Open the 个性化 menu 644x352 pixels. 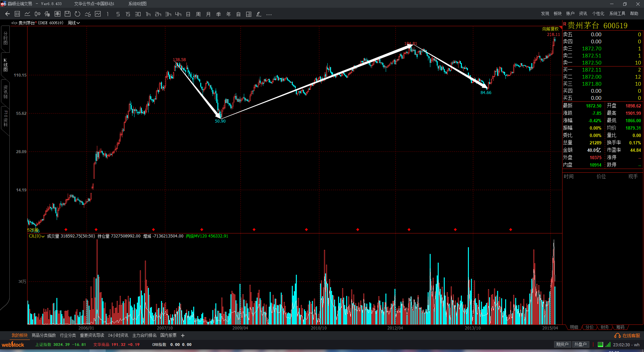pyautogui.click(x=598, y=13)
